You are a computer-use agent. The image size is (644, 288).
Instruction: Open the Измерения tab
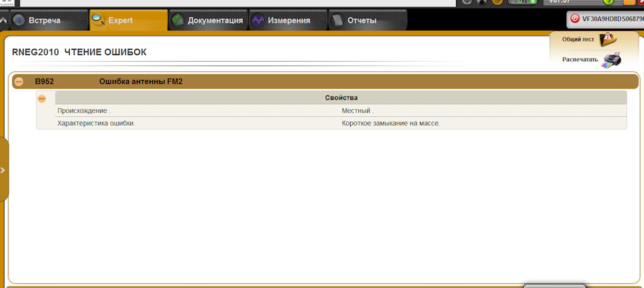click(x=288, y=20)
